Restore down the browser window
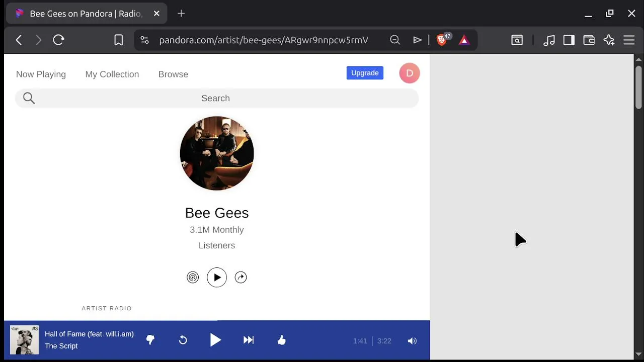This screenshot has width=644, height=362. pyautogui.click(x=610, y=14)
